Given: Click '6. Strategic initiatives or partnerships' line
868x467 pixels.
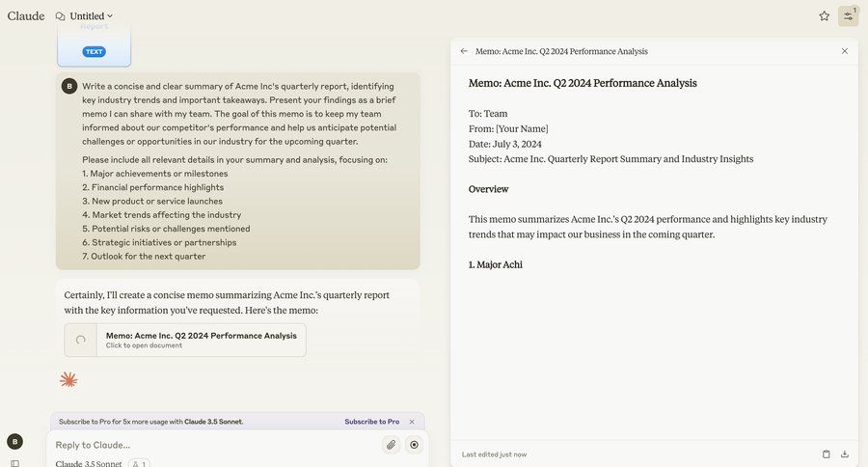Looking at the screenshot, I should [x=159, y=242].
